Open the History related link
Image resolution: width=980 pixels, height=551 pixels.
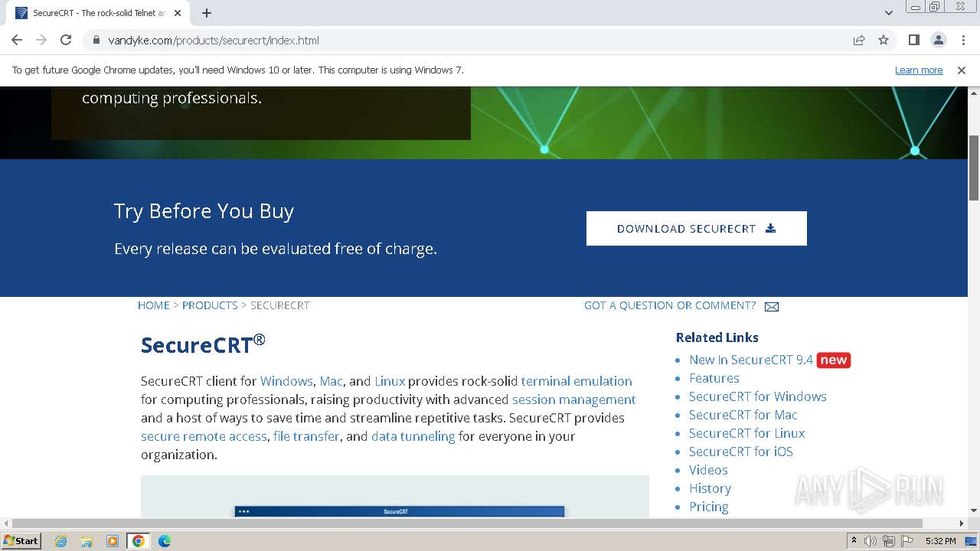point(710,488)
